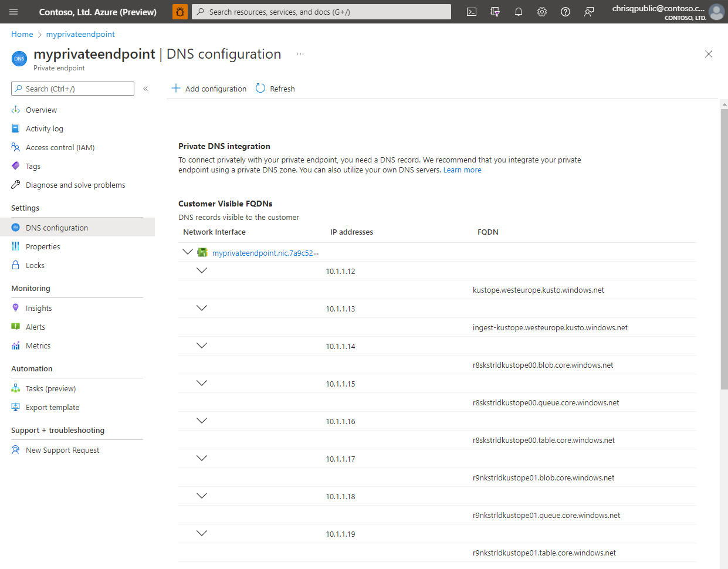Focus the sidebar Search (Ctrl+/) field
This screenshot has width=728, height=569.
(x=73, y=89)
